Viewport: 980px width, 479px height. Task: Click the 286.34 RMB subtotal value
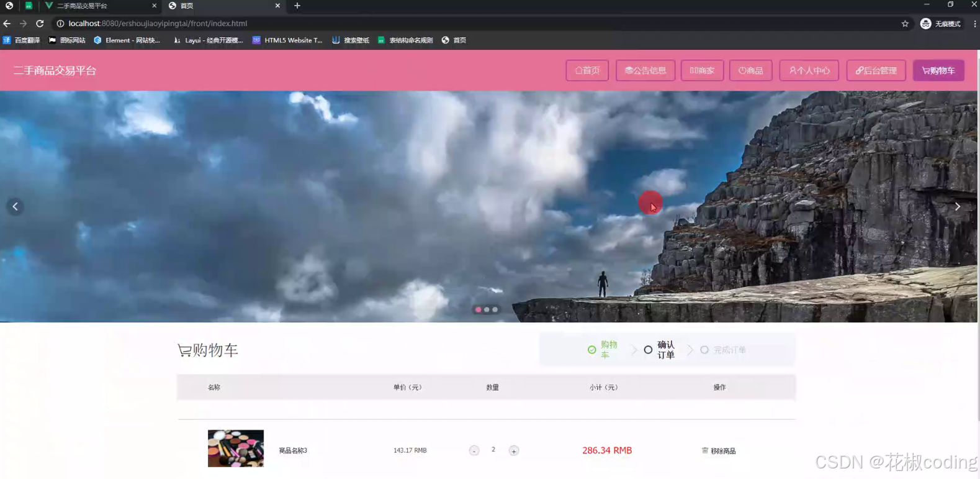[x=607, y=450]
